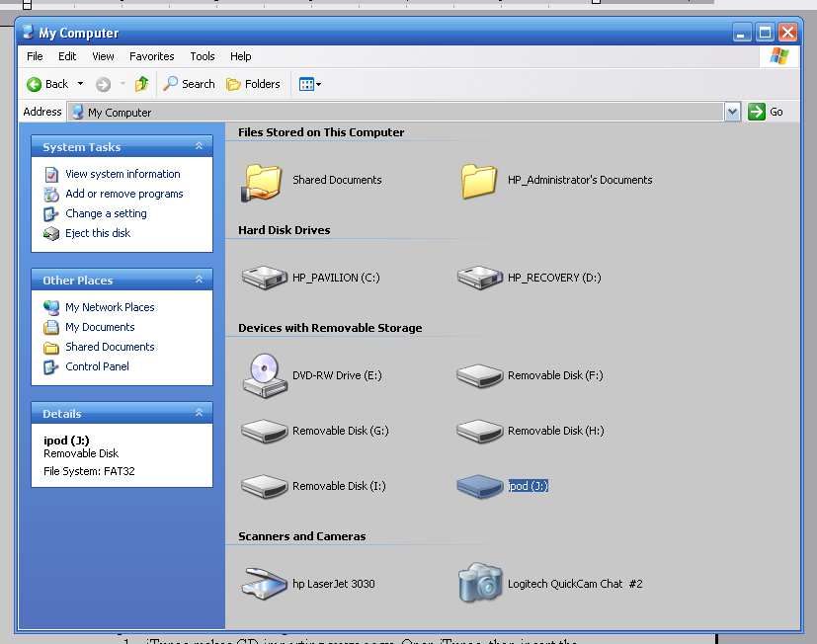Select the ipod (J:) drive icon
This screenshot has height=644, width=817.
pos(479,486)
